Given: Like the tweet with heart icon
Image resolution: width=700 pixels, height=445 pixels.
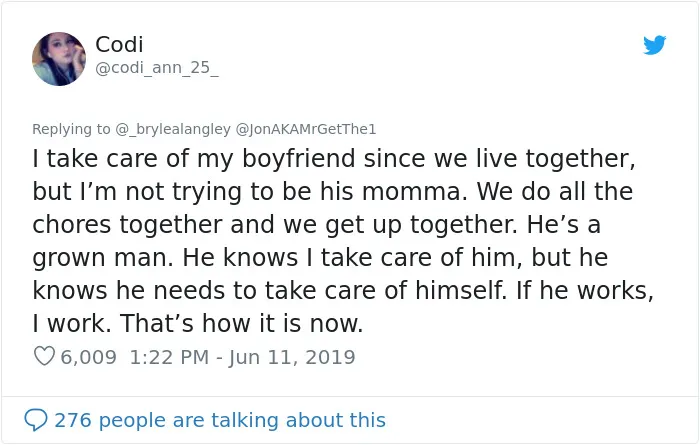Looking at the screenshot, I should [44, 356].
